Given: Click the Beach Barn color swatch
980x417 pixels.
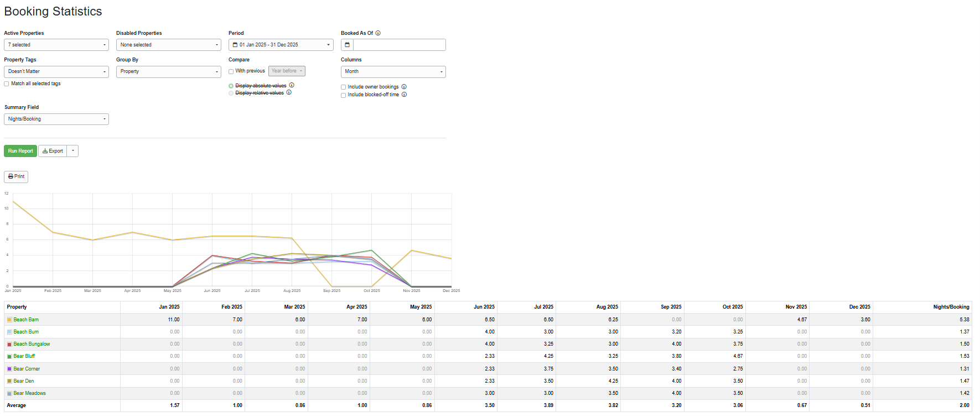Looking at the screenshot, I should point(9,320).
